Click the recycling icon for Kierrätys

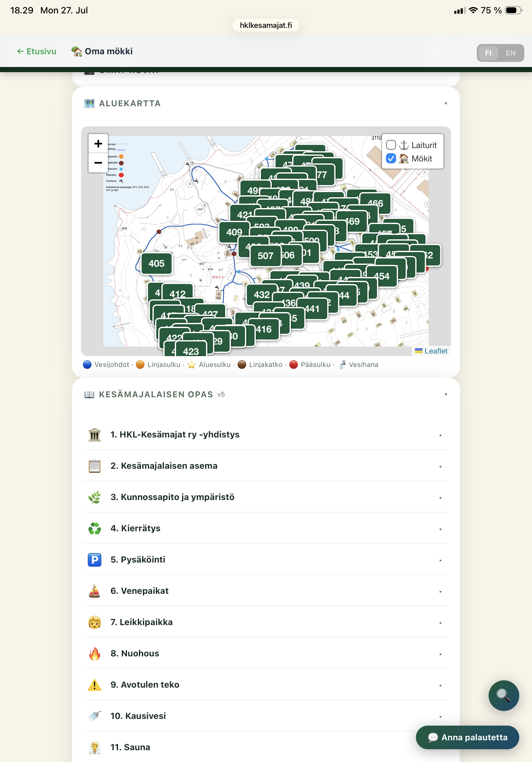(x=94, y=528)
